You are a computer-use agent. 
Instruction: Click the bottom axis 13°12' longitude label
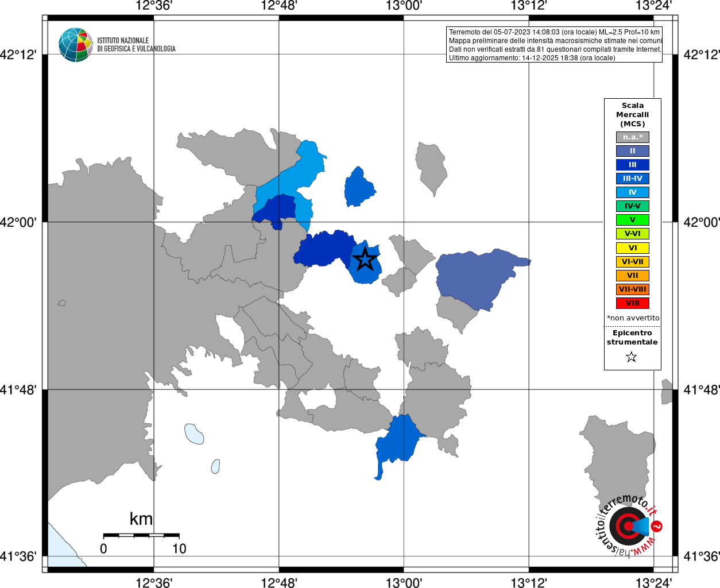(529, 582)
